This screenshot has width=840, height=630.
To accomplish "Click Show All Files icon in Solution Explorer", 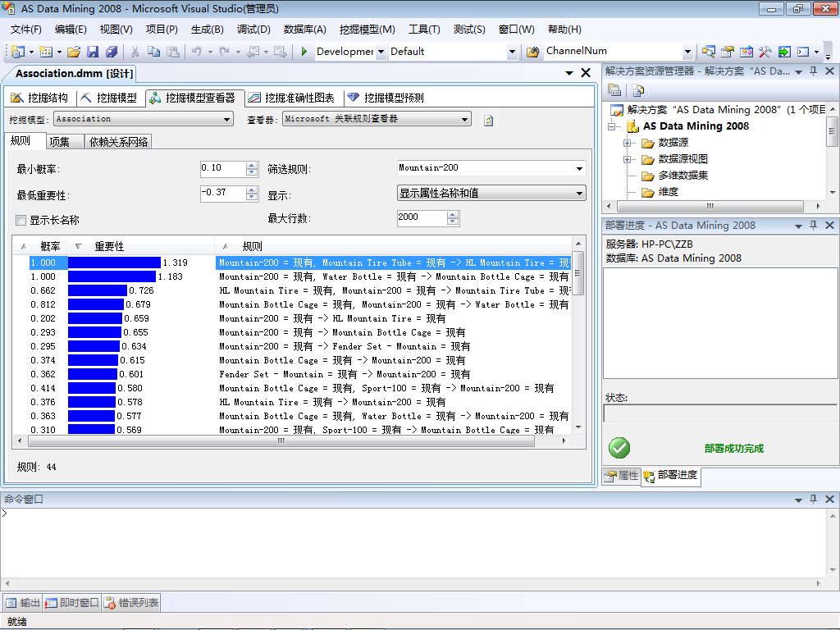I will [x=637, y=90].
